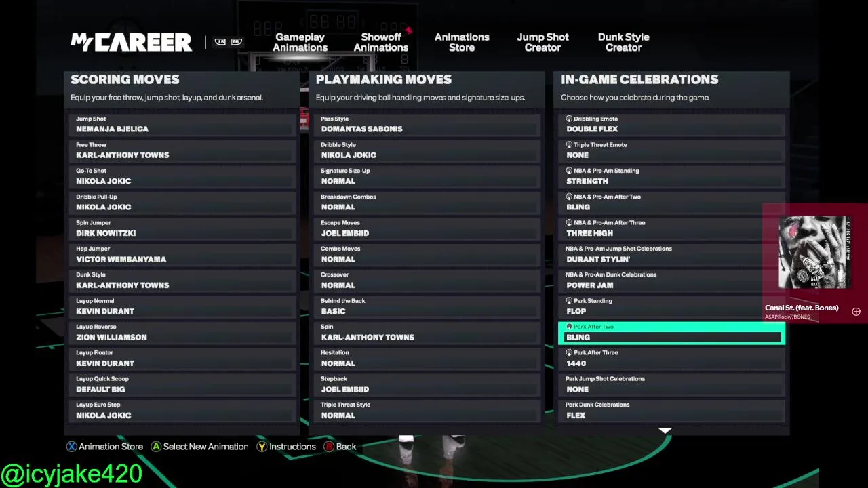Select the Pass Style Domantas Sabonis row
Viewport: 868px width, 488px height.
point(427,124)
